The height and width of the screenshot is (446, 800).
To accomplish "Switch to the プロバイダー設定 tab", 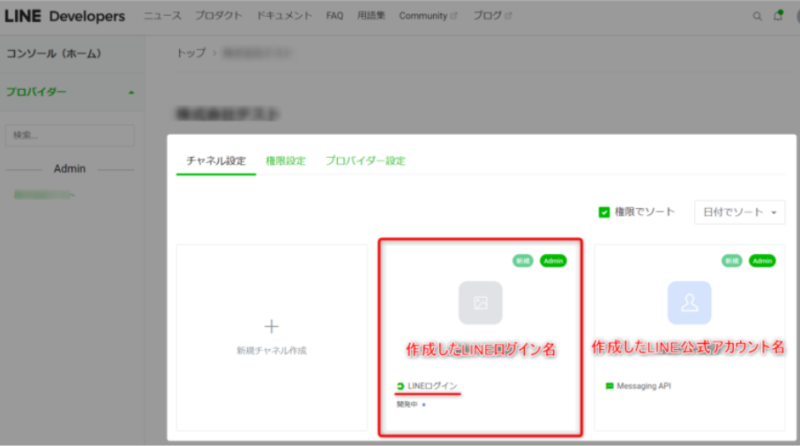I will coord(365,161).
